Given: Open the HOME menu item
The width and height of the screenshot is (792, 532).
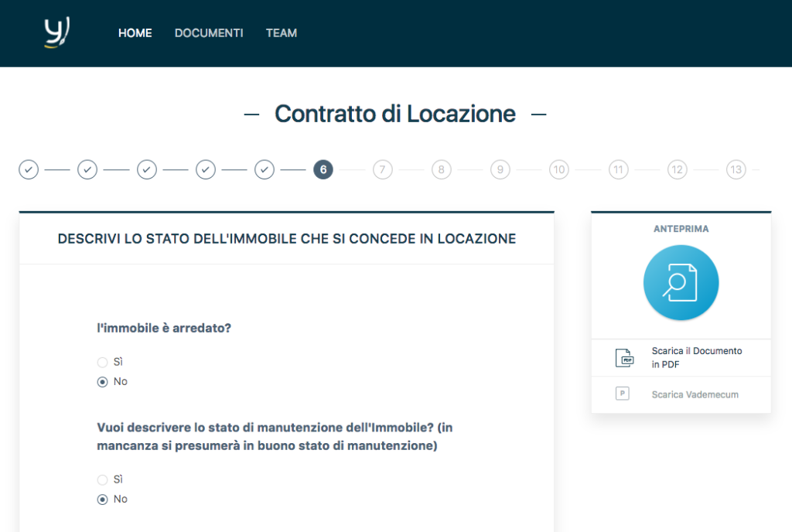Looking at the screenshot, I should pos(135,33).
